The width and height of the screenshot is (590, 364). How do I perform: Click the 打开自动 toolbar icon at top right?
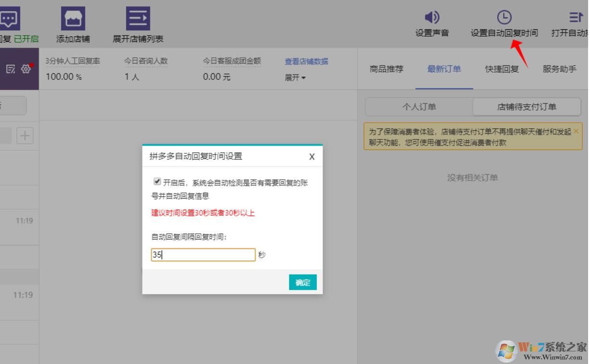pyautogui.click(x=576, y=17)
